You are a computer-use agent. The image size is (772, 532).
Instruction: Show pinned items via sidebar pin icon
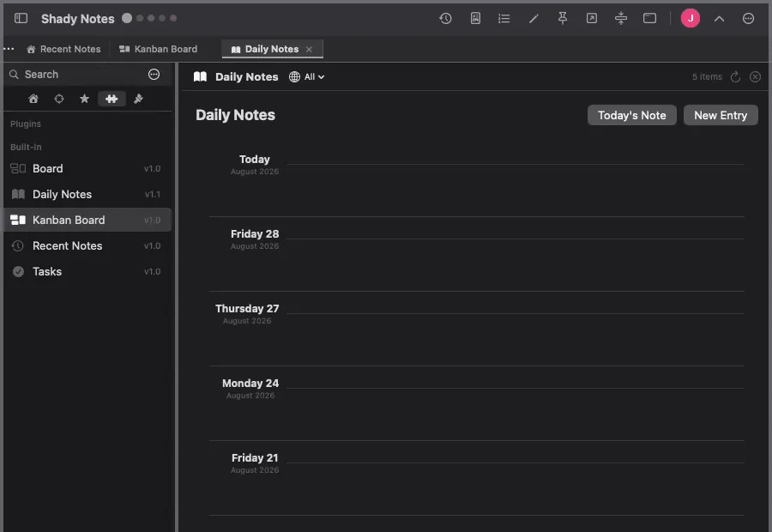point(139,99)
